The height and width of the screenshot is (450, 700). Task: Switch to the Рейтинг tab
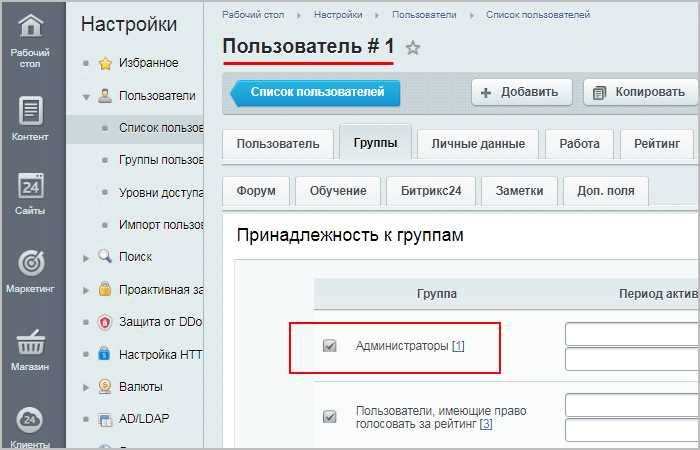point(657,144)
